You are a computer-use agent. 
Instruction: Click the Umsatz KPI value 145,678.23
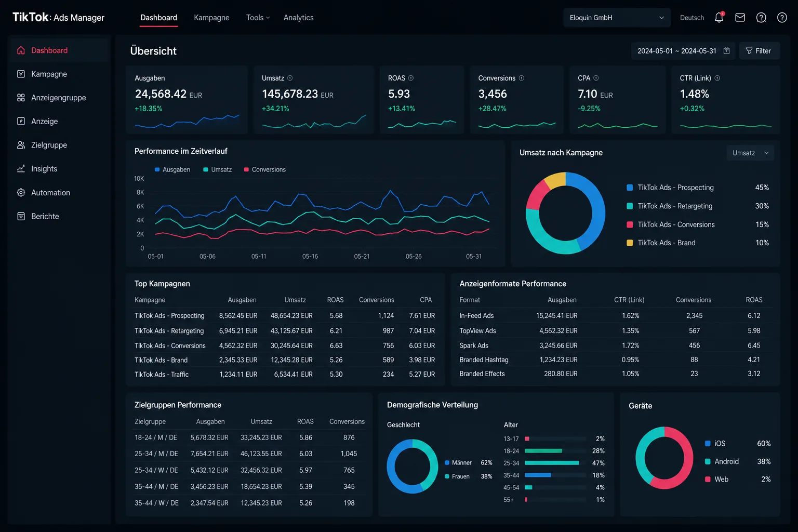point(290,94)
